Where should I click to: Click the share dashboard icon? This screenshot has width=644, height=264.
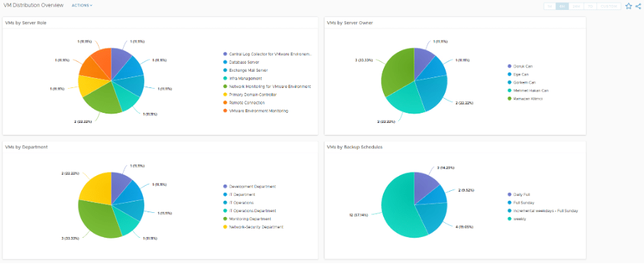pos(638,6)
